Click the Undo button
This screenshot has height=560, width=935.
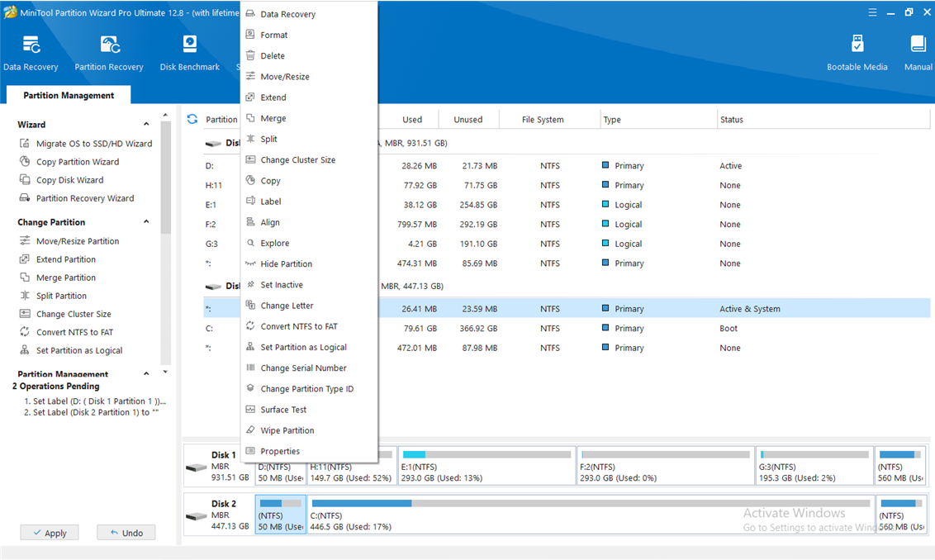tap(126, 533)
